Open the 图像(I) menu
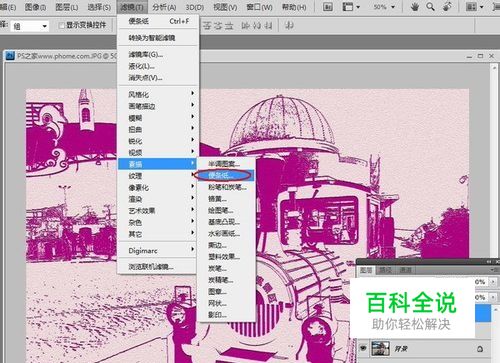This screenshot has width=500, height=363. tap(35, 7)
